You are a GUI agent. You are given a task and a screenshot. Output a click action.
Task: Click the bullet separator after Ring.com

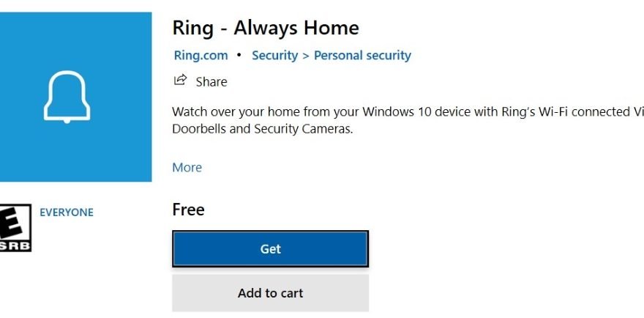tap(239, 56)
